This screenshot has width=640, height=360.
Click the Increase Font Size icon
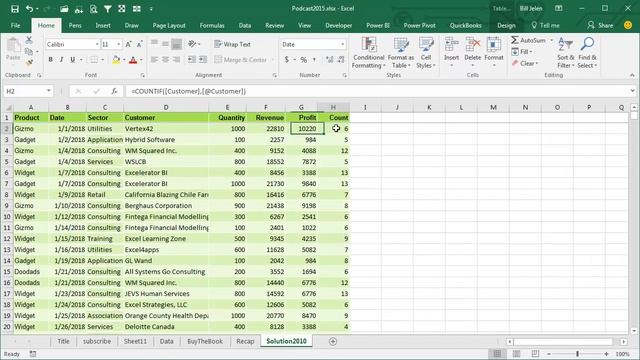click(x=129, y=44)
